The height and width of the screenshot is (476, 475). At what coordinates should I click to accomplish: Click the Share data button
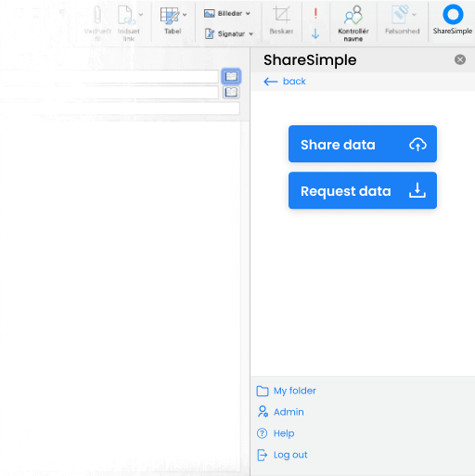pyautogui.click(x=363, y=144)
